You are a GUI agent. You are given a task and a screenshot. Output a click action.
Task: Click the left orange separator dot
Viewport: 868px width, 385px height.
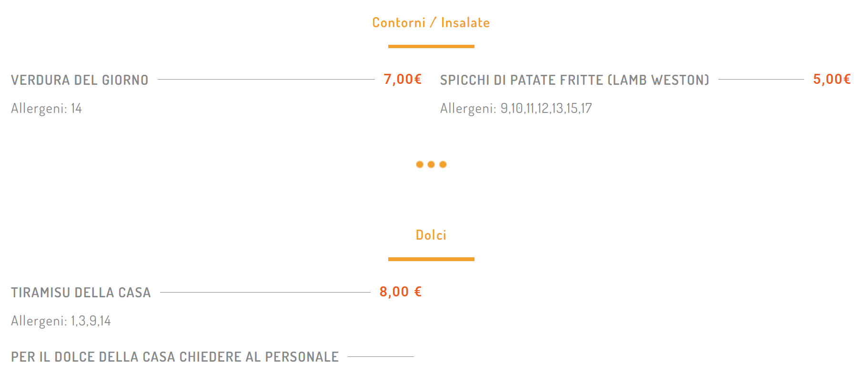(419, 164)
